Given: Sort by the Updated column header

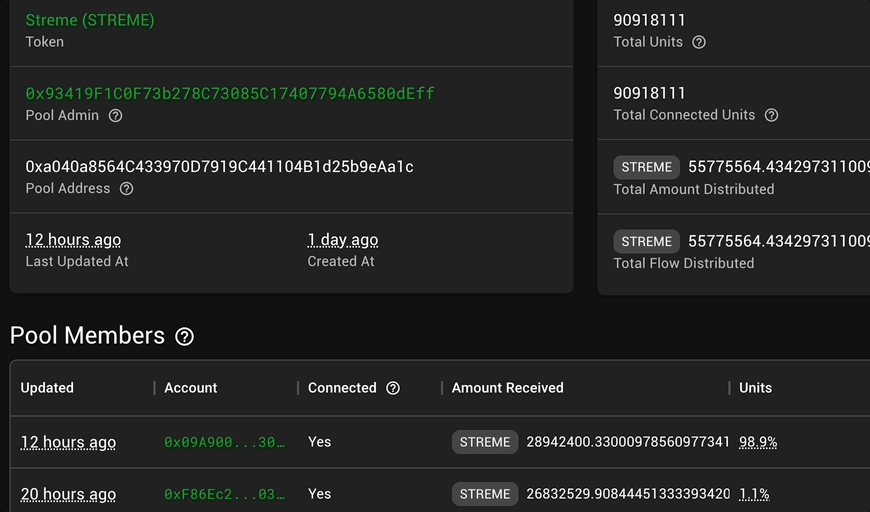Looking at the screenshot, I should [x=47, y=388].
